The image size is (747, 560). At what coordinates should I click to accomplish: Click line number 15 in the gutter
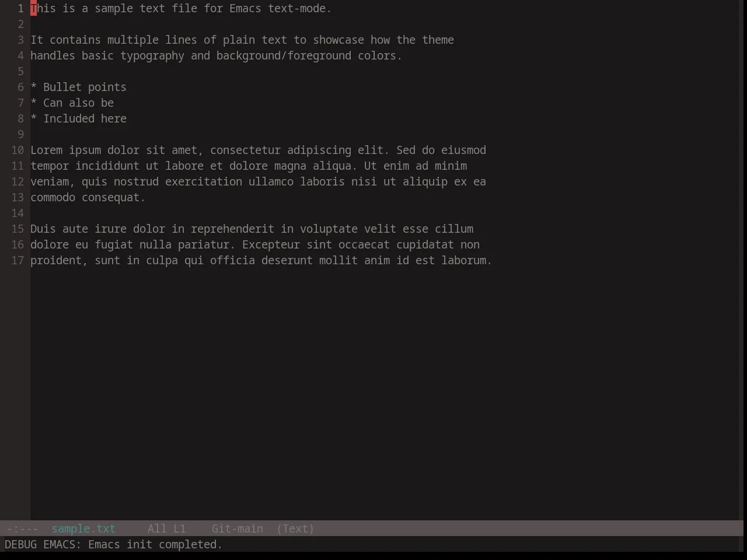pyautogui.click(x=18, y=229)
